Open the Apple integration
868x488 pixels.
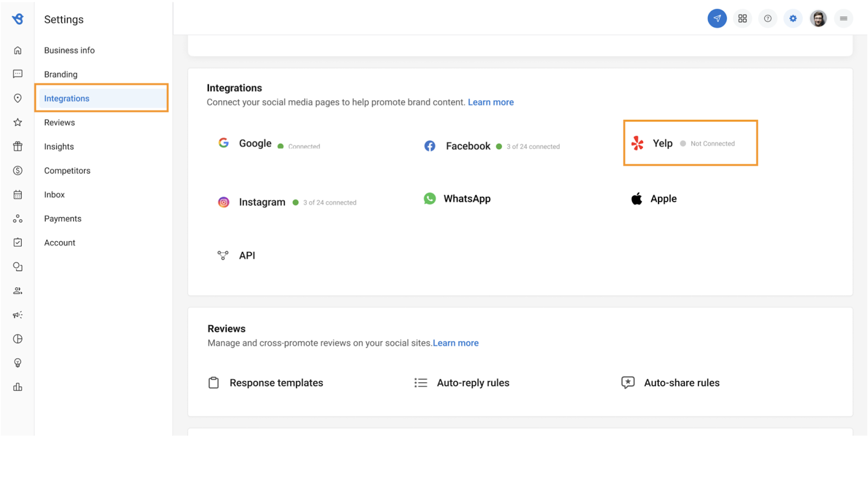pos(654,198)
